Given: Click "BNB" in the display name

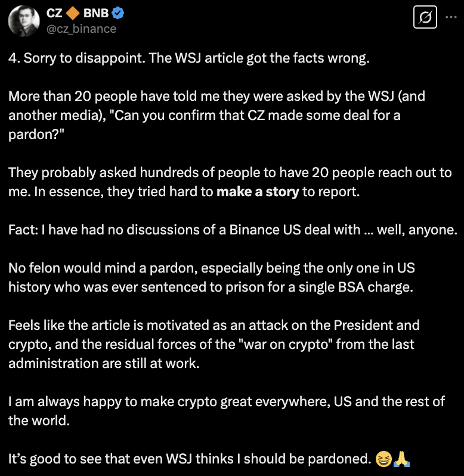Looking at the screenshot, I should [95, 13].
